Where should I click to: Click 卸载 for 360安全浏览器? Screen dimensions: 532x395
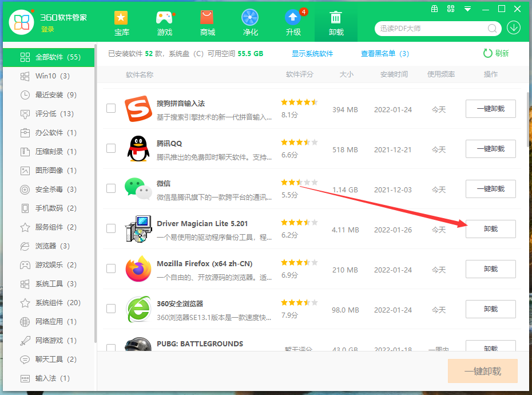click(x=491, y=309)
